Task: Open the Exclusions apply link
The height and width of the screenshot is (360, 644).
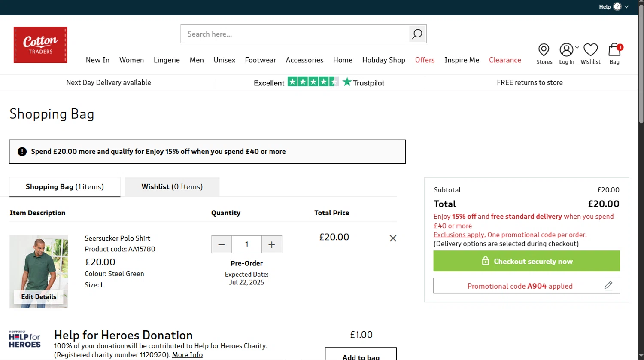Action: point(459,235)
